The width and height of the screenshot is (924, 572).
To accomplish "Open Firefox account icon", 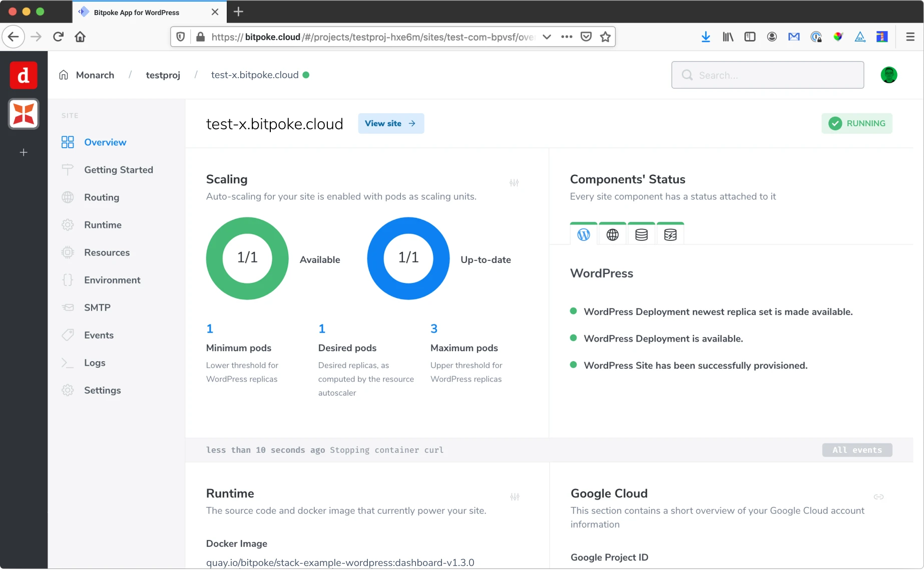I will 772,37.
